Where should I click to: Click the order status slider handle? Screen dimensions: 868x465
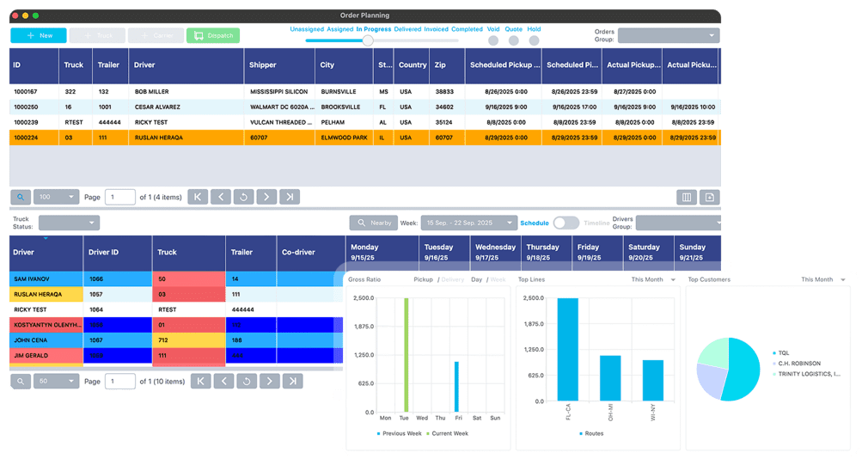coord(368,40)
